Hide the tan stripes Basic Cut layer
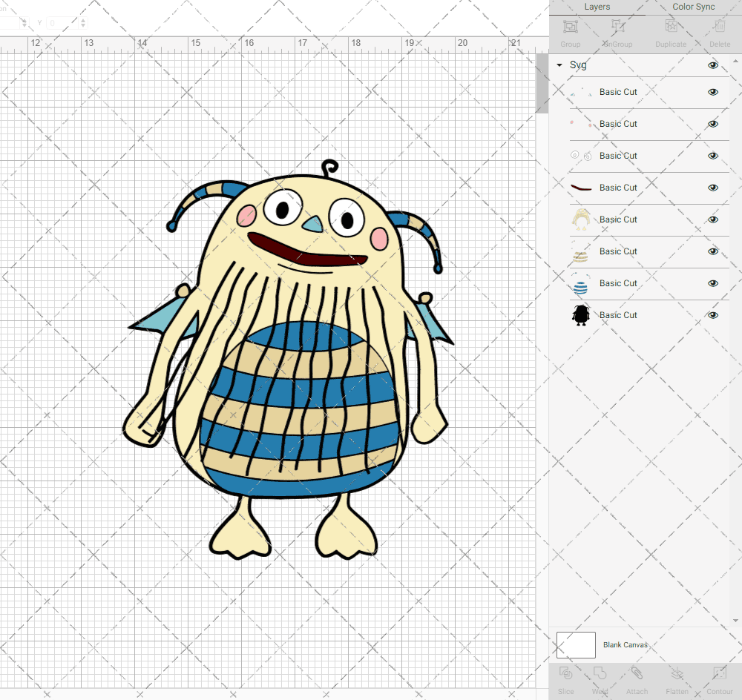Screen dimensions: 742x700 point(713,251)
